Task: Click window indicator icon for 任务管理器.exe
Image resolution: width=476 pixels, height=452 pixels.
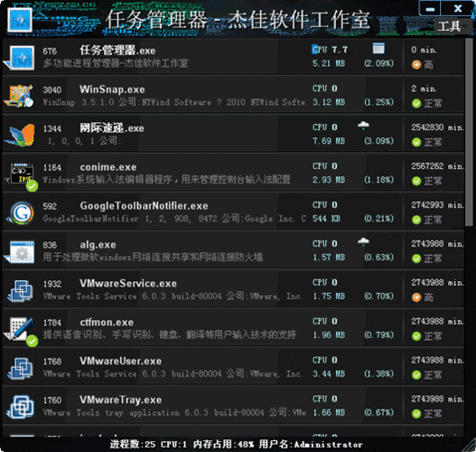Action: point(378,49)
